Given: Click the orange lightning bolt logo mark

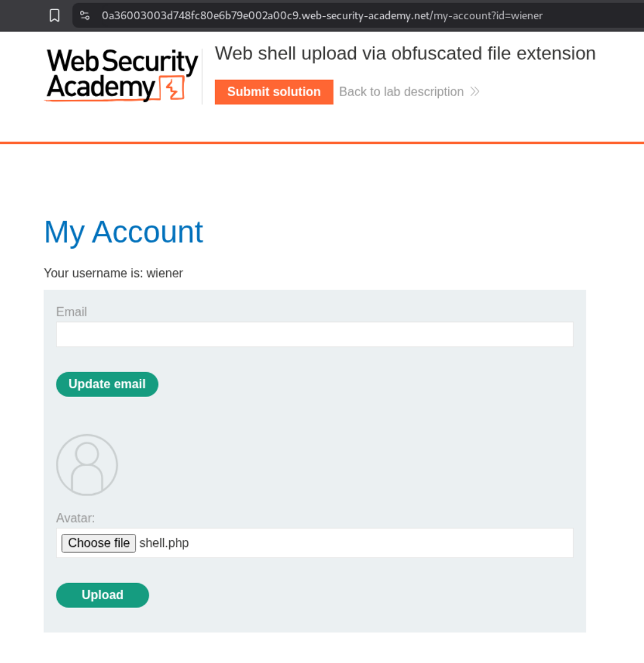Looking at the screenshot, I should pyautogui.click(x=172, y=89).
